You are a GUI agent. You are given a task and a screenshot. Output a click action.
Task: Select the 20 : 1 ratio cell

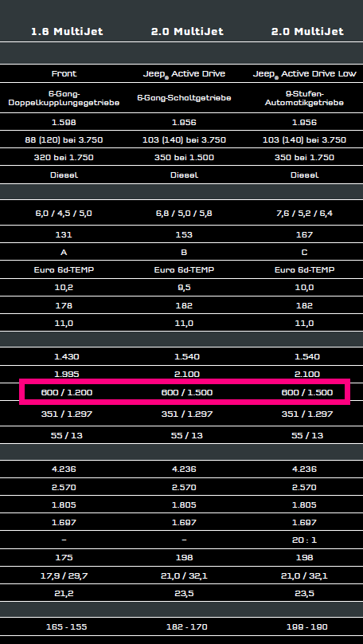click(304, 540)
